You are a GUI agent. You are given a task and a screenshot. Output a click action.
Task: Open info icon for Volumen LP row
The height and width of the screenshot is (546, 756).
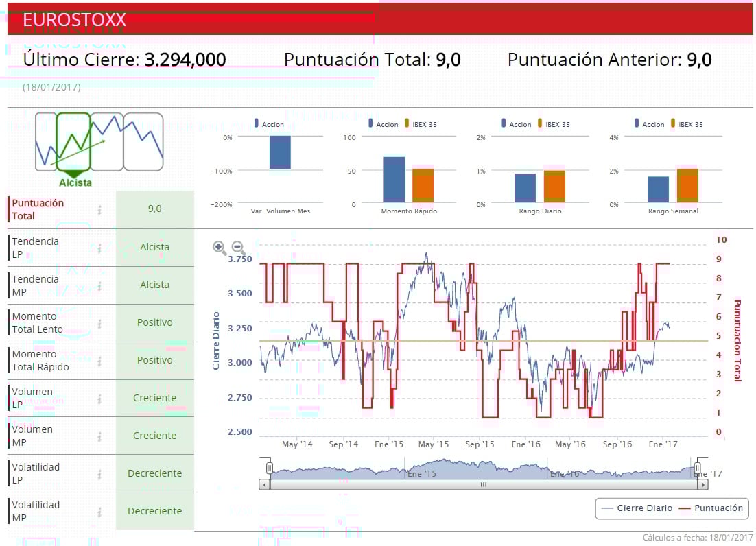[x=99, y=399]
